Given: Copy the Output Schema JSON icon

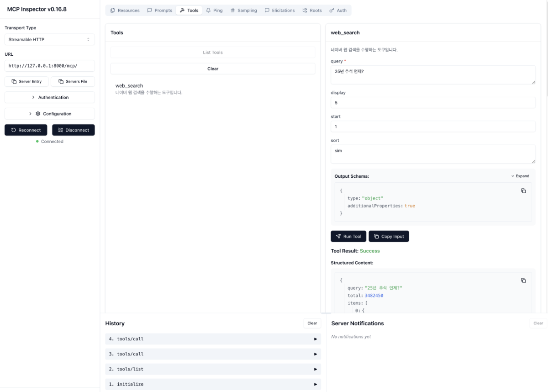Looking at the screenshot, I should 523,191.
